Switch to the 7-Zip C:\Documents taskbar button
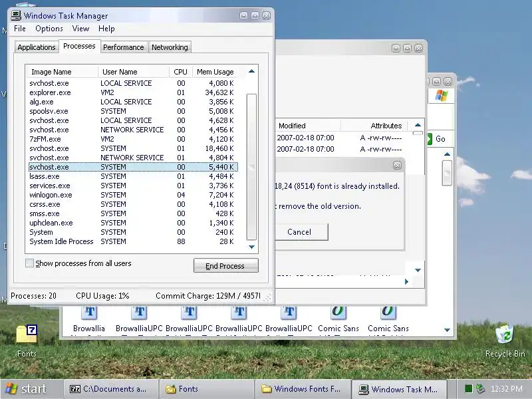The image size is (532, 399). tap(111, 389)
